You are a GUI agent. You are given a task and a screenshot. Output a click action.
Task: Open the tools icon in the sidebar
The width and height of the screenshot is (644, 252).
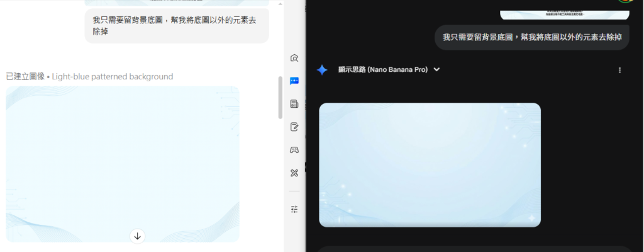[294, 173]
